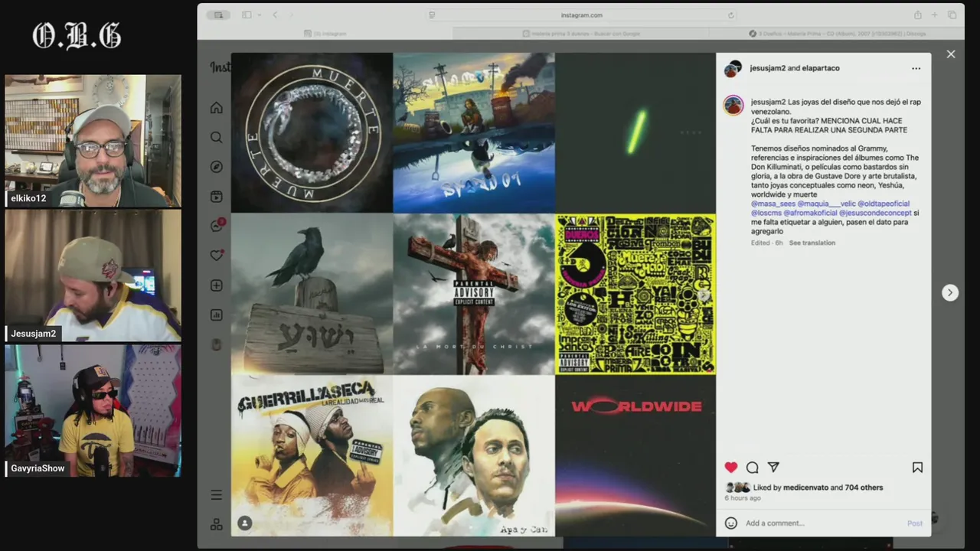Viewport: 980px width, 551px height.
Task: Click the Safari Share button
Action: 917,15
